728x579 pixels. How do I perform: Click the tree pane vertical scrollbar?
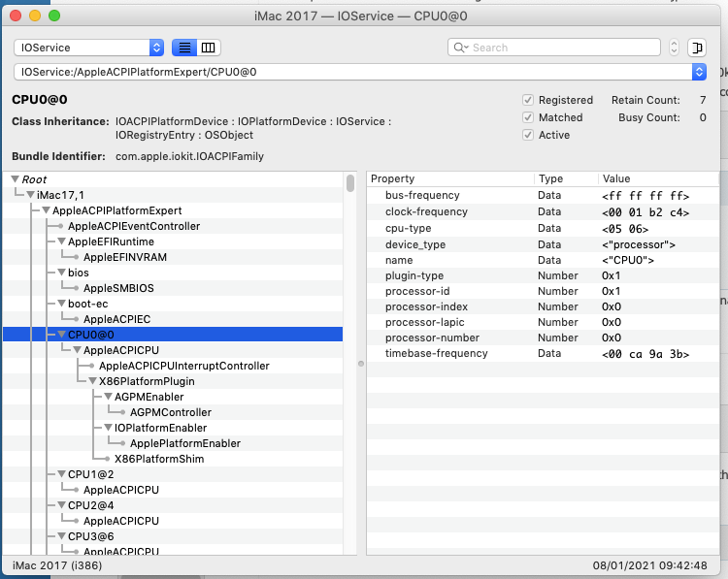350,183
